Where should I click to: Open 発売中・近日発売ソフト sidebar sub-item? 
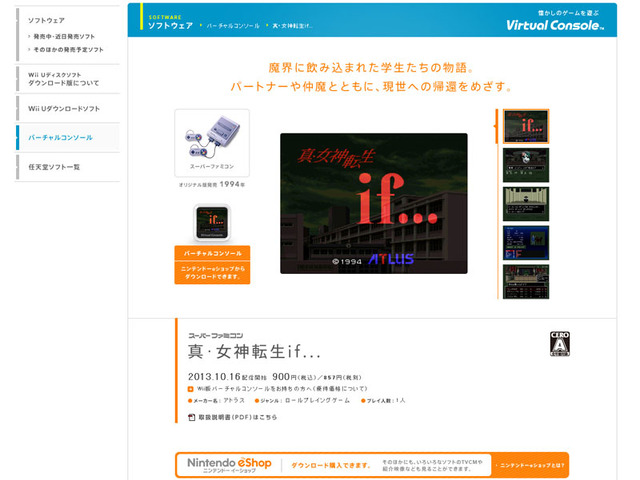pos(68,35)
